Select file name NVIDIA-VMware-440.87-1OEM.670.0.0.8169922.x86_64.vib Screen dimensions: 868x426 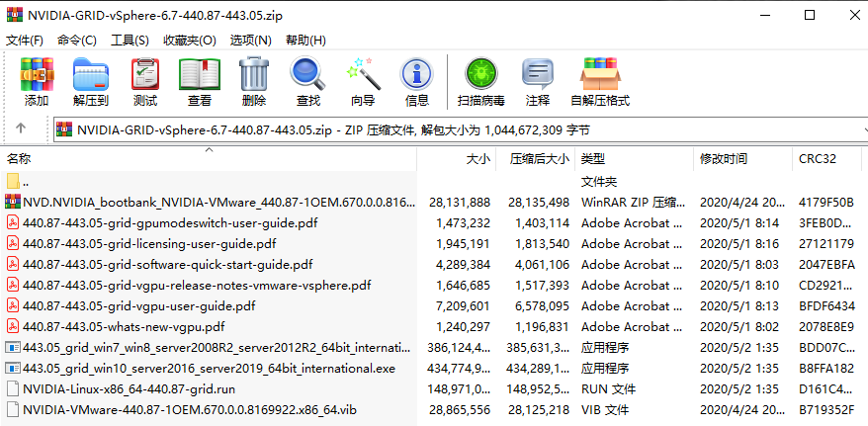click(190, 410)
